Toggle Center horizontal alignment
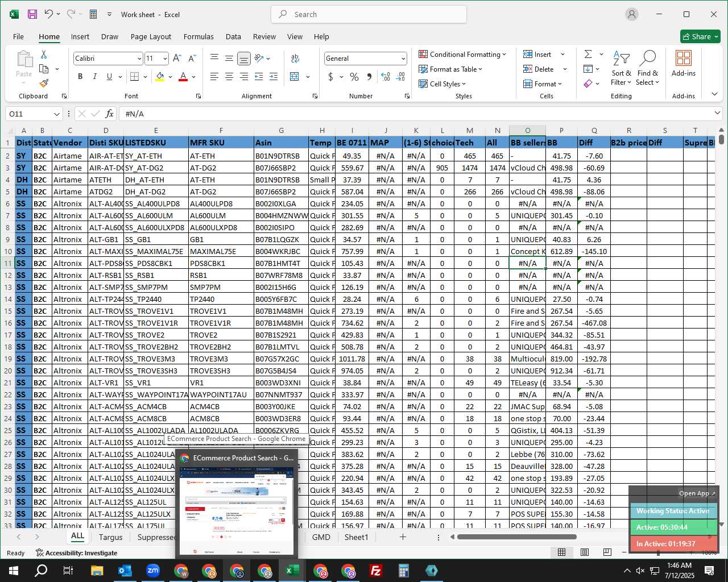The width and height of the screenshot is (728, 582). coord(229,76)
